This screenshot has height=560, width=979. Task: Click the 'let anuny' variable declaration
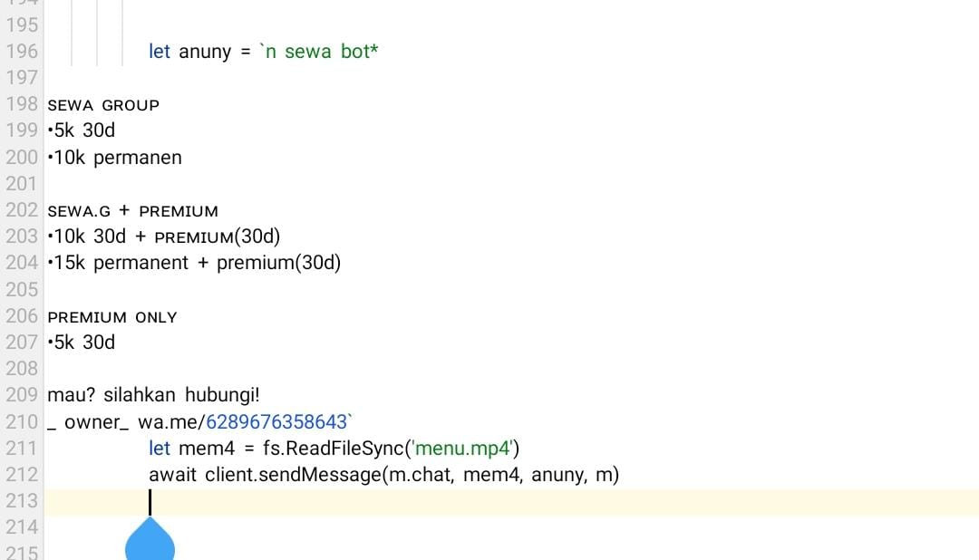[189, 51]
